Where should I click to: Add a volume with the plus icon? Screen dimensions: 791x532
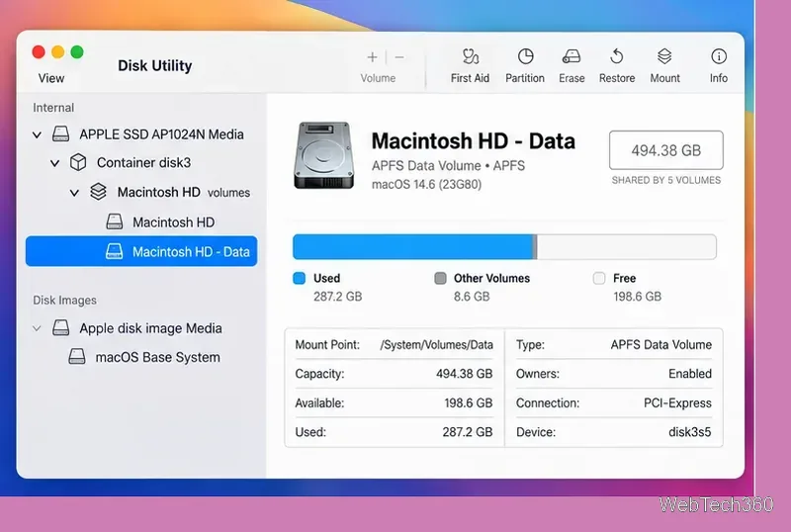373,57
